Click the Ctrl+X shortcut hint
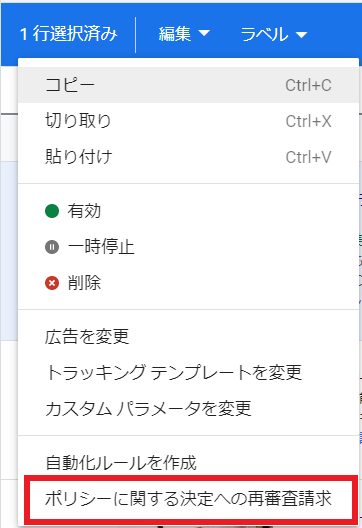 pos(308,121)
